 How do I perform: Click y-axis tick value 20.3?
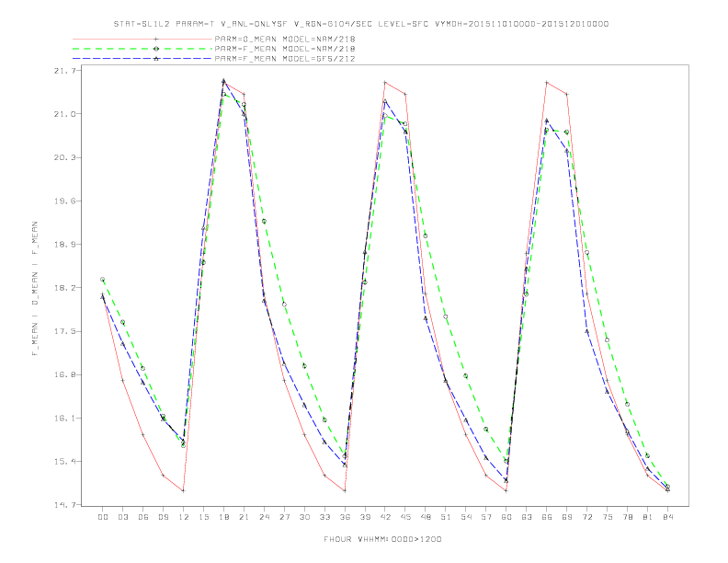[x=64, y=157]
